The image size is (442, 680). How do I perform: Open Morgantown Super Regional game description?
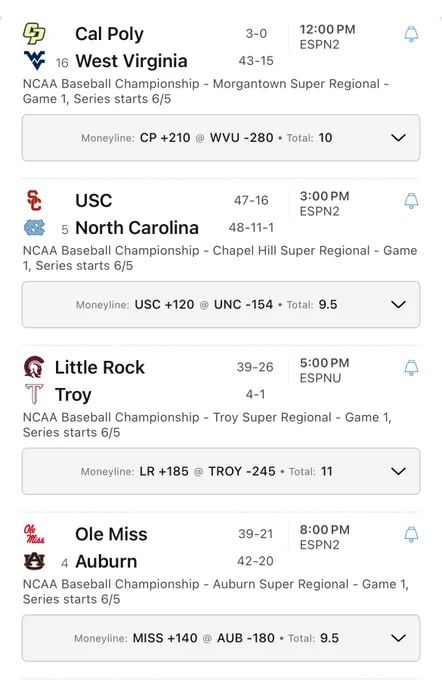pos(206,91)
